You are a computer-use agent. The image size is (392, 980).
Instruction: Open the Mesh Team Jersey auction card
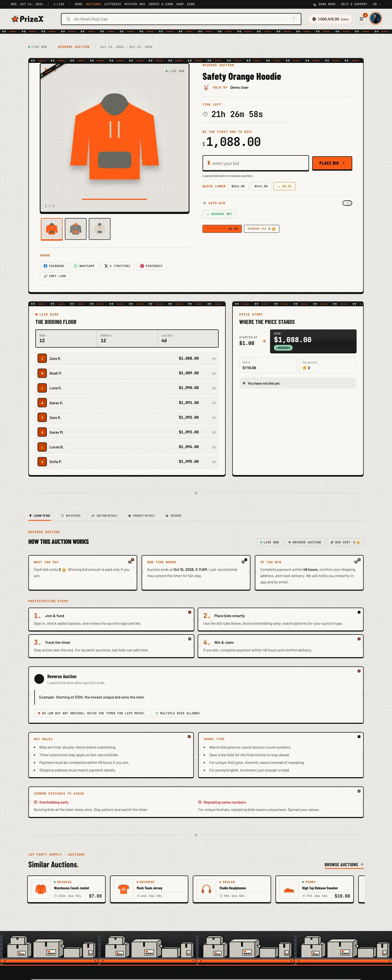pos(149,889)
